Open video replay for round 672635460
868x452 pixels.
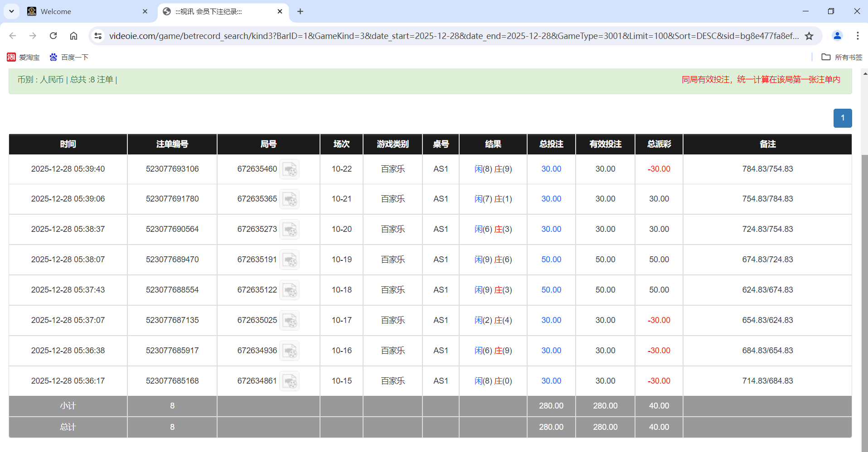289,169
